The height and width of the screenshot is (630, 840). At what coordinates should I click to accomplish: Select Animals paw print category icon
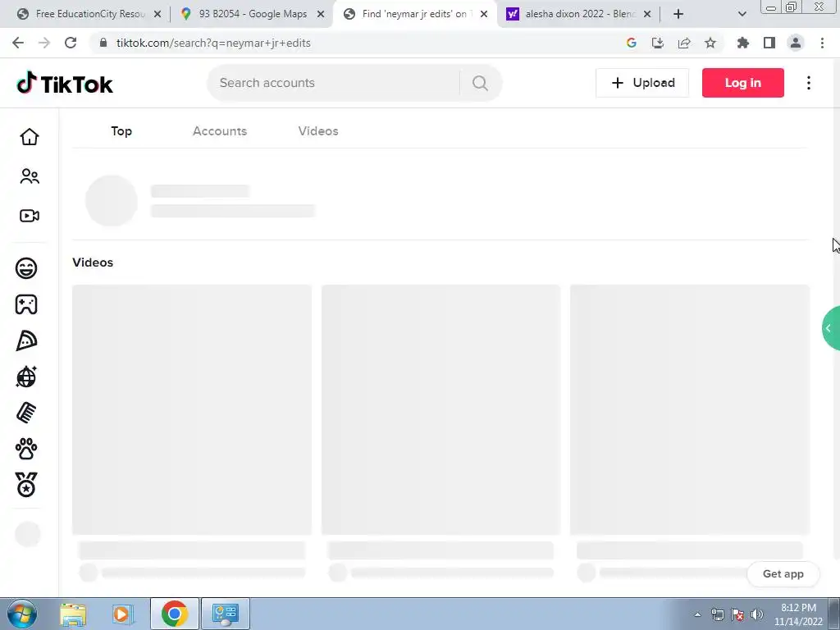(x=26, y=449)
